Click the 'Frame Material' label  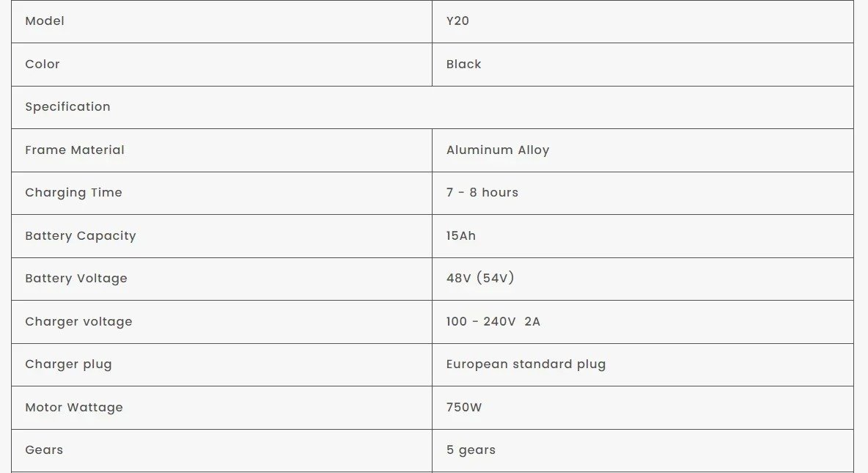click(x=75, y=150)
